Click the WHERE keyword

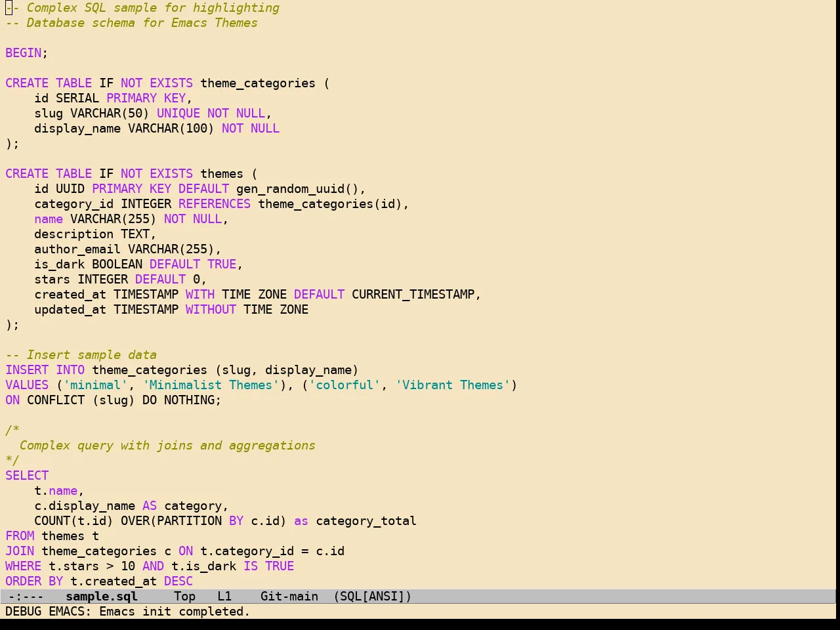[23, 566]
